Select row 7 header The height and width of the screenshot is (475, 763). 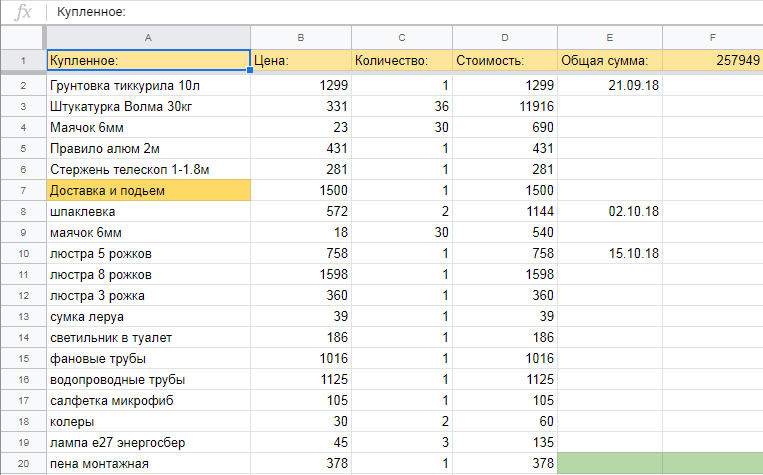23,190
